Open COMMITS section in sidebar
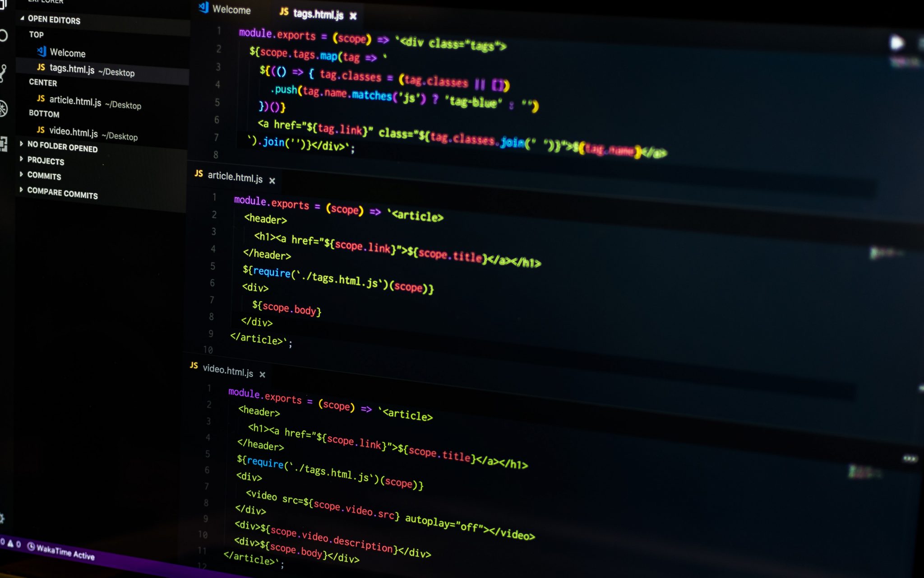Image resolution: width=924 pixels, height=578 pixels. [43, 175]
